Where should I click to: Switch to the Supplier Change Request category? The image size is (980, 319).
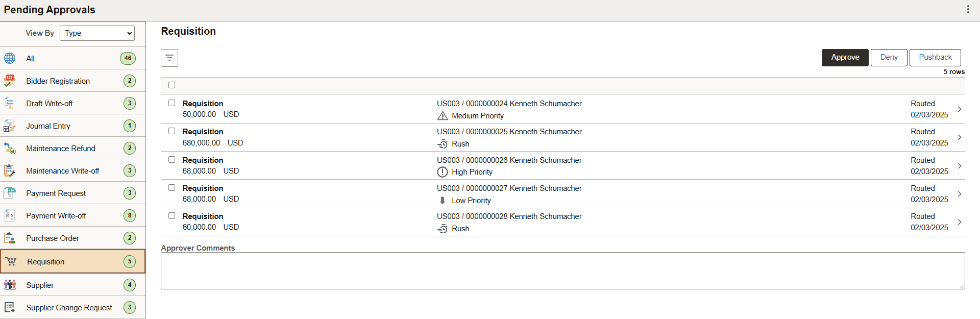click(x=69, y=307)
